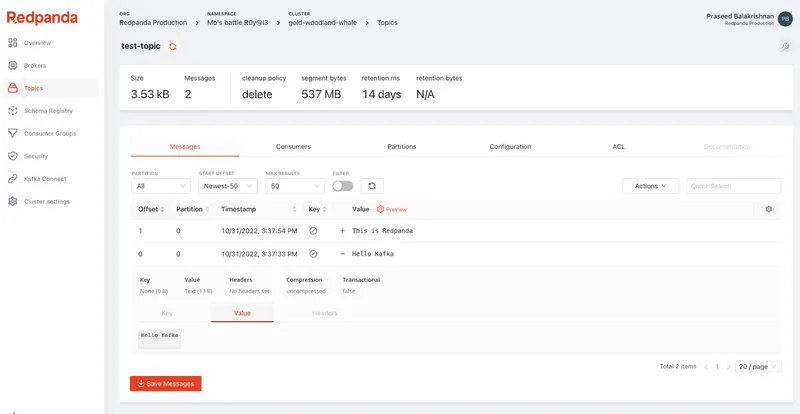Click the 3.53 kB size value
Image resolution: width=800 pixels, height=414 pixels.
(x=150, y=94)
